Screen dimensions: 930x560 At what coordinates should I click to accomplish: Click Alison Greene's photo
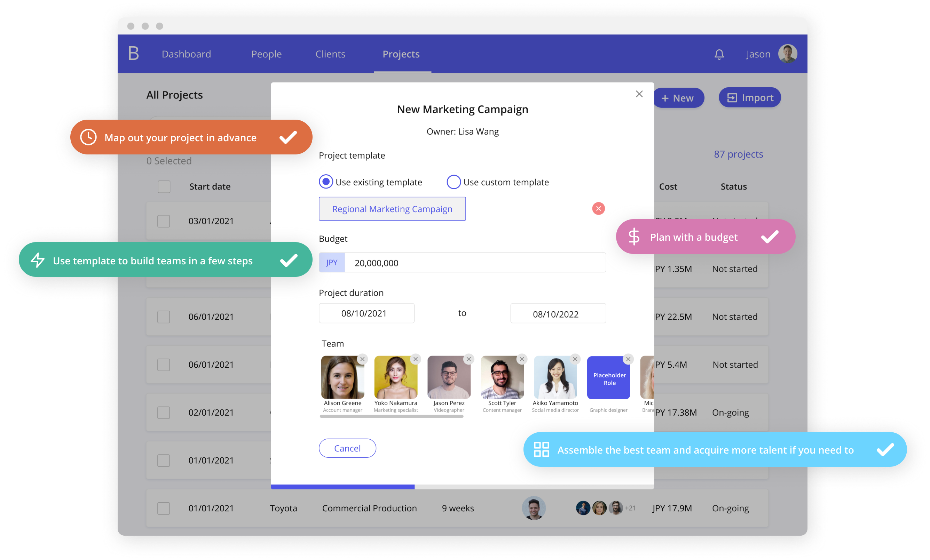click(x=342, y=377)
